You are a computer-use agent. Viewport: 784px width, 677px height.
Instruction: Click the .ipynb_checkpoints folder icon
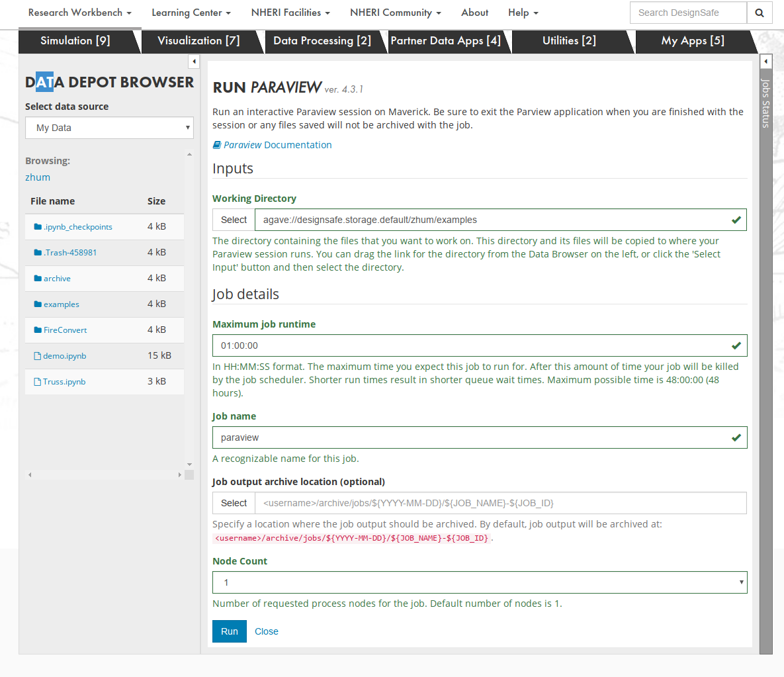[38, 226]
